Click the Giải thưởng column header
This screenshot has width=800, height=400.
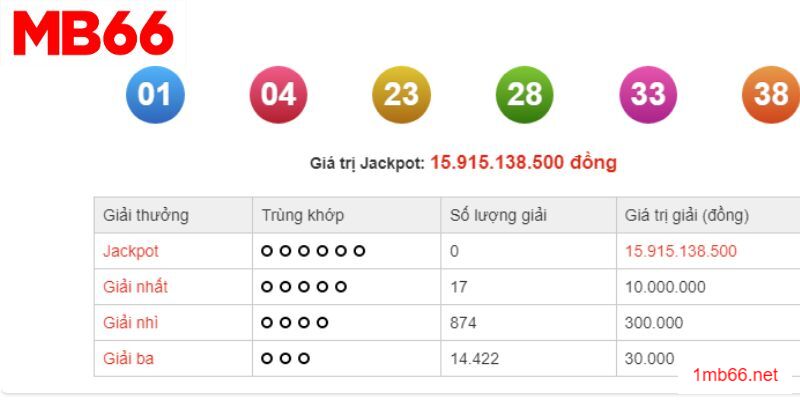coord(146,215)
